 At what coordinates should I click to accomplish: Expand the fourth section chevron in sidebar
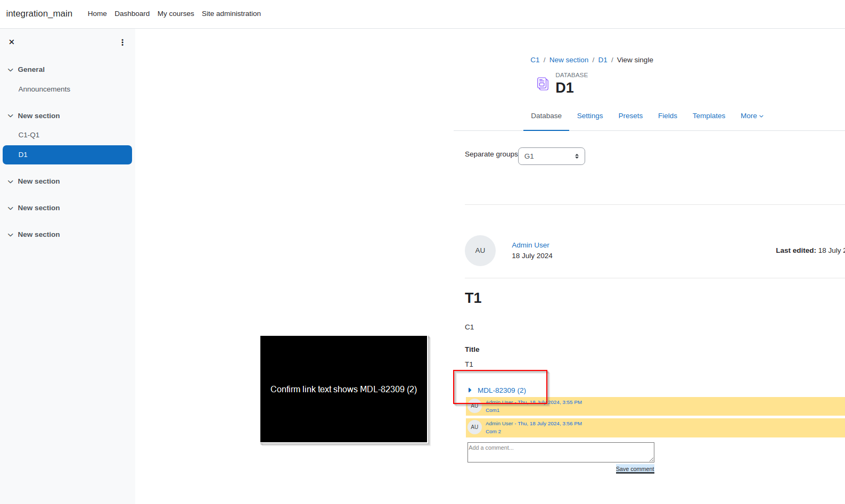pos(10,208)
